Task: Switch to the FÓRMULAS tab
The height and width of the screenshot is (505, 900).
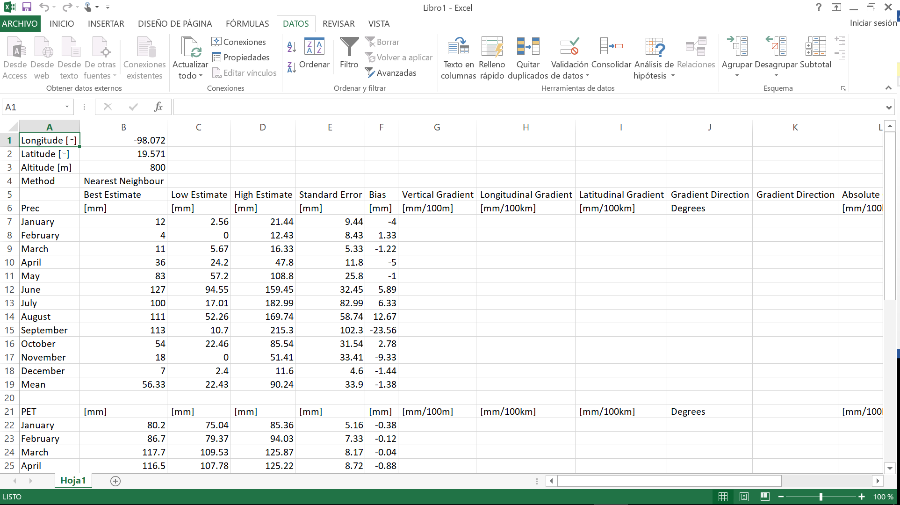Action: (247, 24)
